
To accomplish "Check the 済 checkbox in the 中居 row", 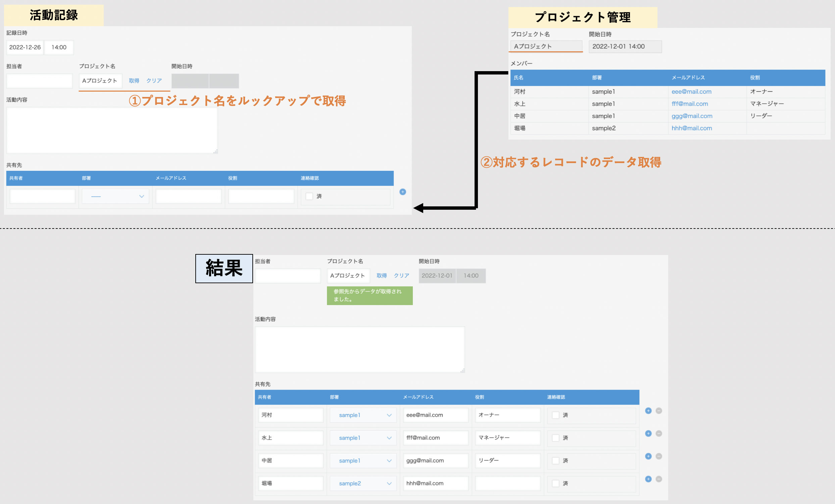I will point(555,460).
